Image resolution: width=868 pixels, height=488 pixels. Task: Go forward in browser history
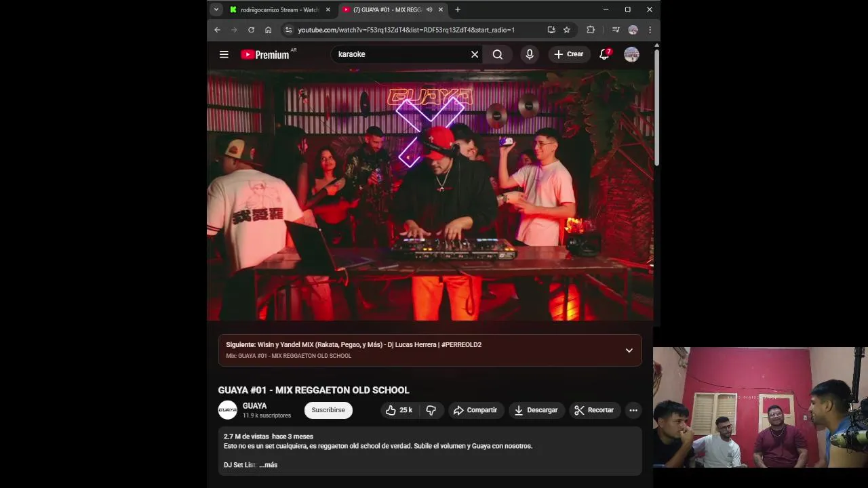pos(234,30)
